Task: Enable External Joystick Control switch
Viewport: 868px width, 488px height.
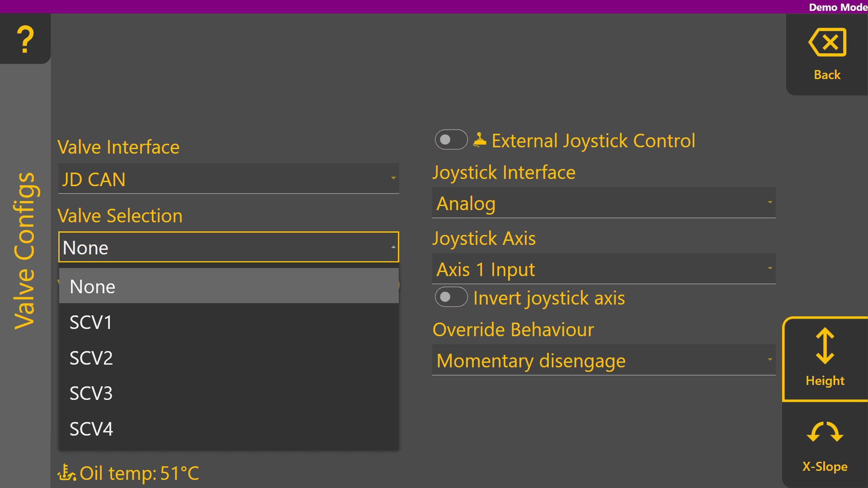Action: [451, 140]
